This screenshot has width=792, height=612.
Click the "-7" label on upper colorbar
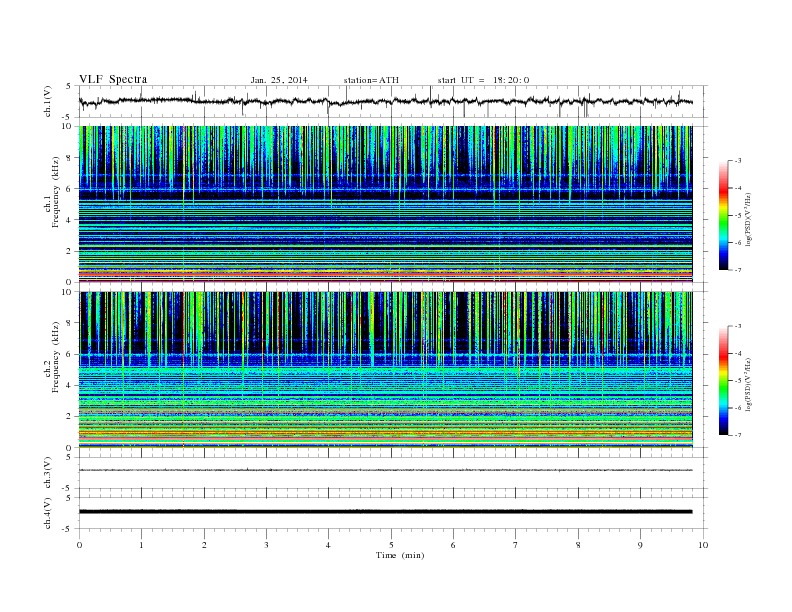point(738,270)
